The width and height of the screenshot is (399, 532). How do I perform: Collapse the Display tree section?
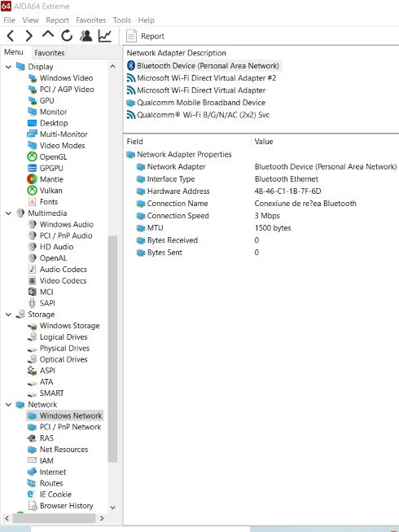8,67
